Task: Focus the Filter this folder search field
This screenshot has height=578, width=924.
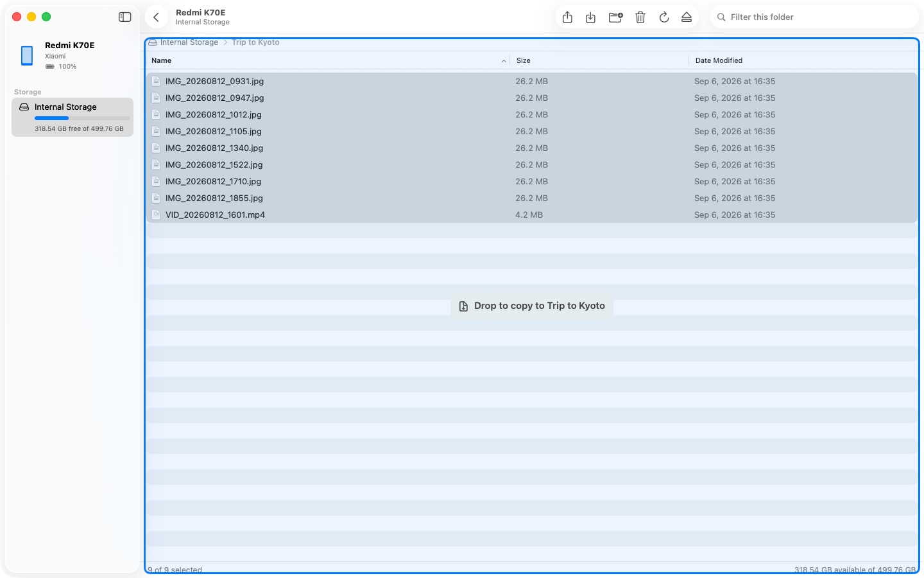Action: pyautogui.click(x=814, y=17)
